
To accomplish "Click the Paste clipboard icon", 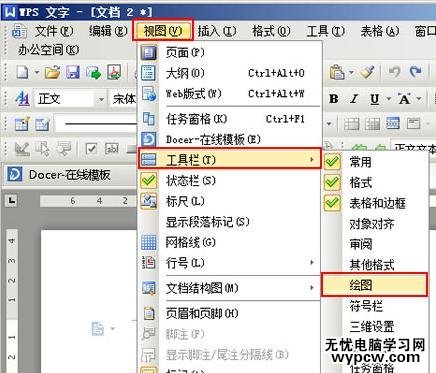I will [x=337, y=72].
